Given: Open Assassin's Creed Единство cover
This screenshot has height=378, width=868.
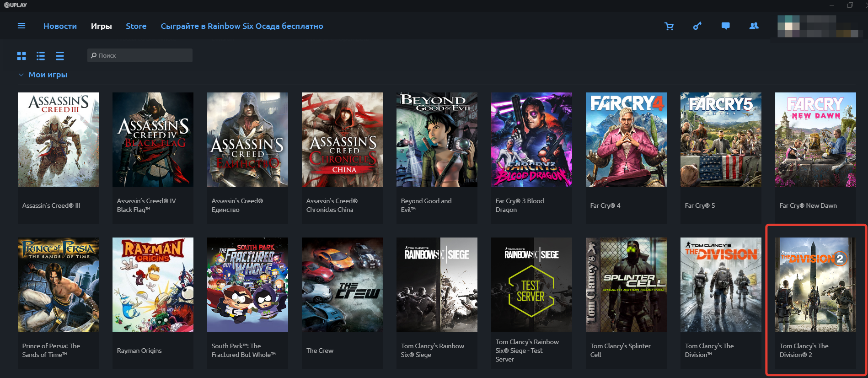Looking at the screenshot, I should point(247,140).
